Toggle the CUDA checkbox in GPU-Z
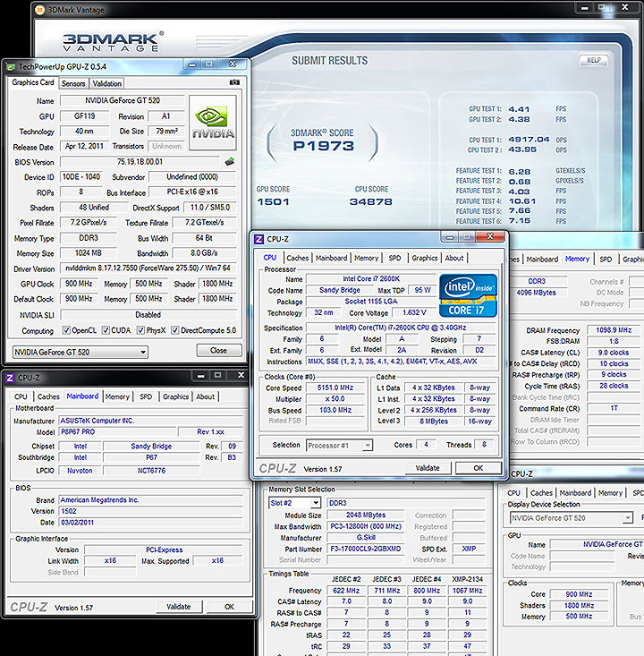This screenshot has height=656, width=644. (106, 330)
